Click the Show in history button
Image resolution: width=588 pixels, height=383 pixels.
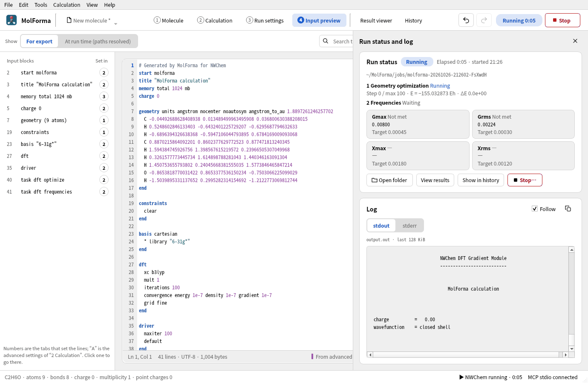click(x=481, y=180)
